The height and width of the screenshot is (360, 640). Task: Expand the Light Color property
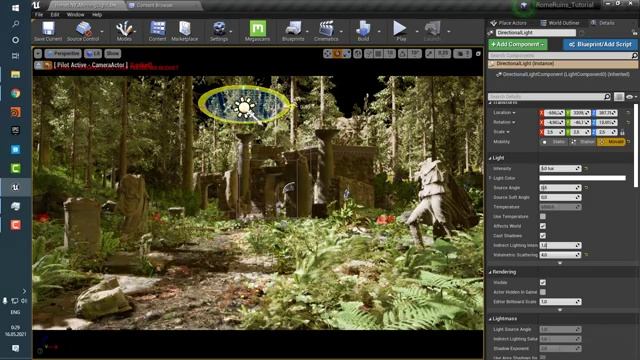[490, 178]
